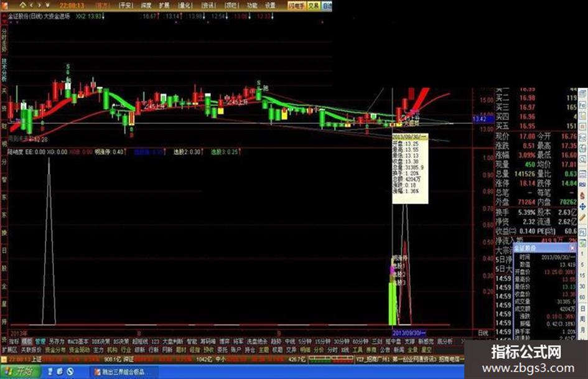Click the 日线 label below the chart
The image size is (588, 379).
483,333
